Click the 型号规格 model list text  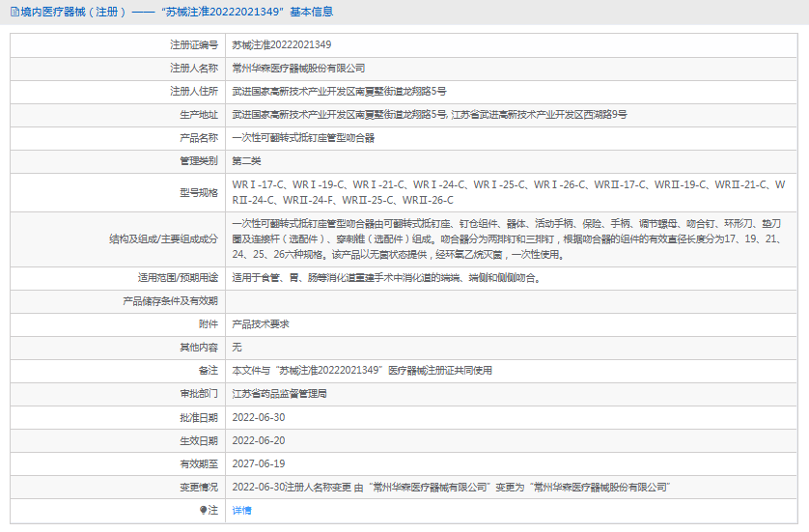509,192
